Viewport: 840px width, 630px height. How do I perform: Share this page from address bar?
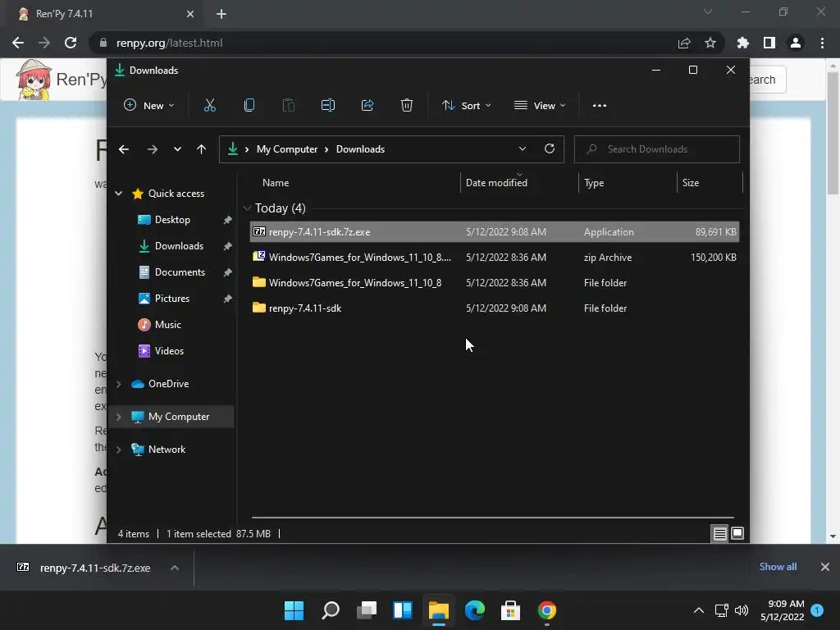pos(684,43)
